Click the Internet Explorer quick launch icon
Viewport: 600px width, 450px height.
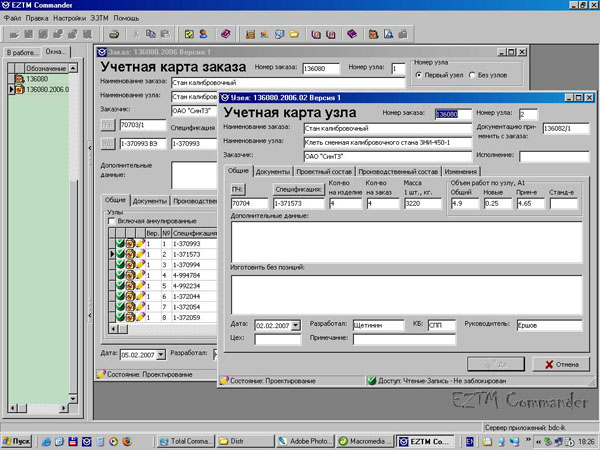[46, 442]
